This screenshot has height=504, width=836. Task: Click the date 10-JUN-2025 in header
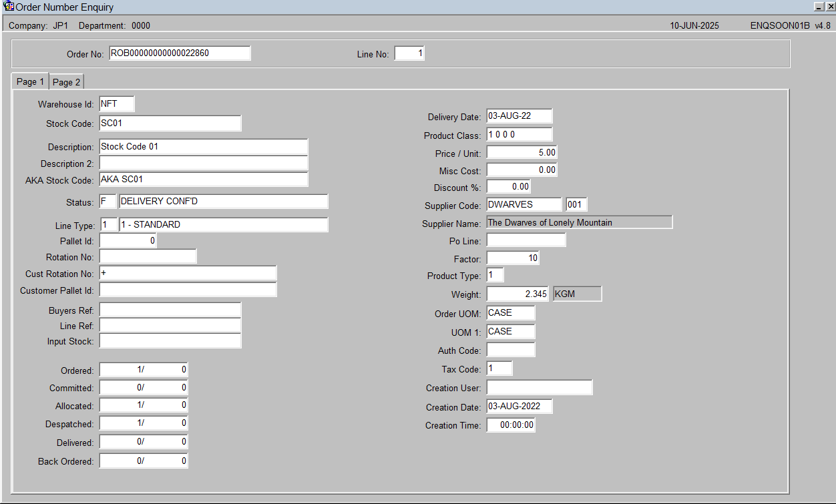click(694, 26)
